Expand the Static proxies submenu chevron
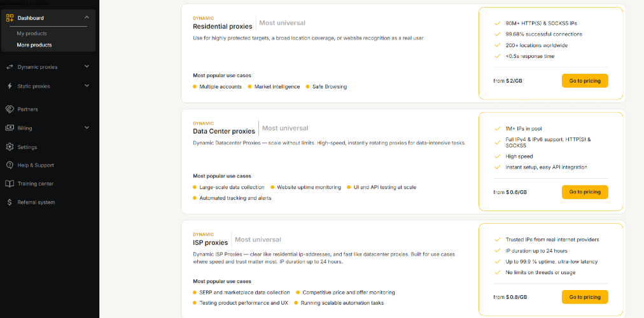The image size is (644, 318). click(x=87, y=86)
